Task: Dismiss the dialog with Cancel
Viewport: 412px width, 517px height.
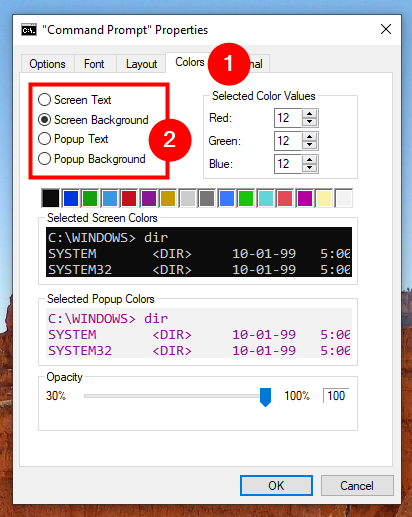Action: tap(357, 485)
